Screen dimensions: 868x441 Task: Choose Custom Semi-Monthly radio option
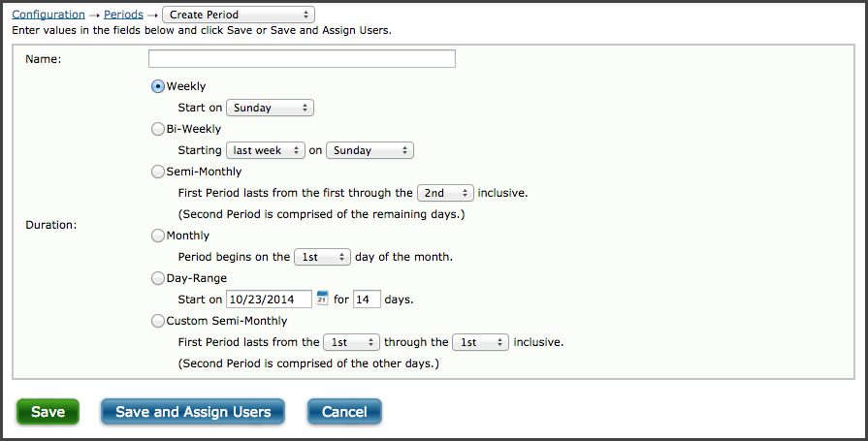[x=158, y=321]
